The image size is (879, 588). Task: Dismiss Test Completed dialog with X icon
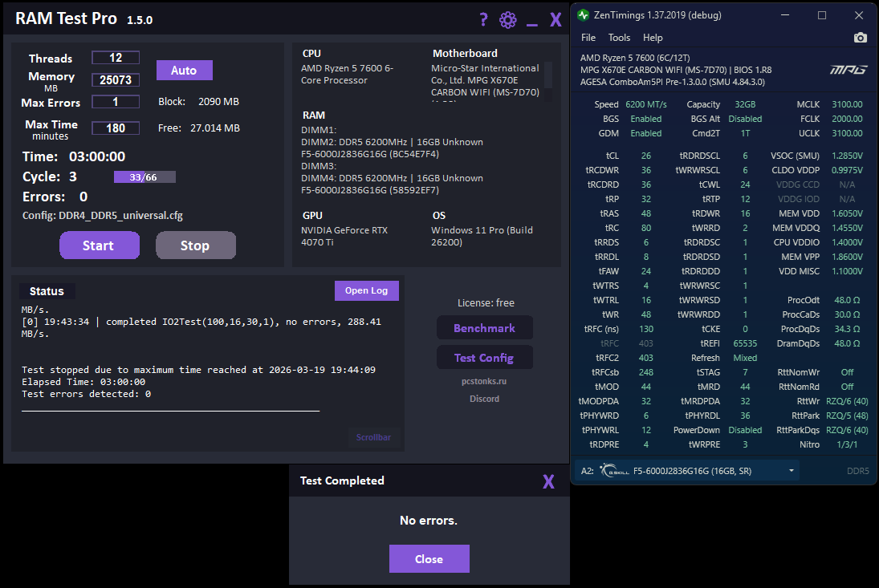coord(548,481)
